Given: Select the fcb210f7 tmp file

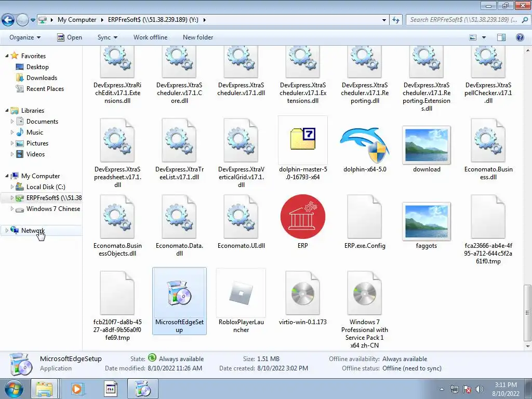Looking at the screenshot, I should pos(117,293).
